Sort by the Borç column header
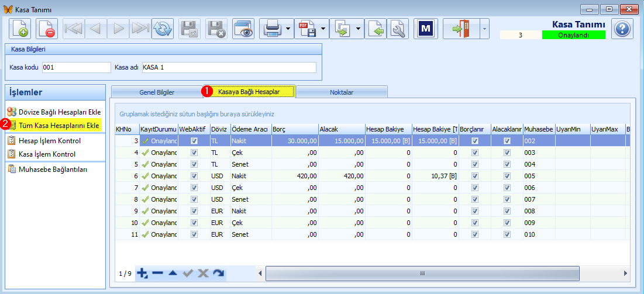Image resolution: width=644 pixels, height=294 pixels. click(295, 129)
